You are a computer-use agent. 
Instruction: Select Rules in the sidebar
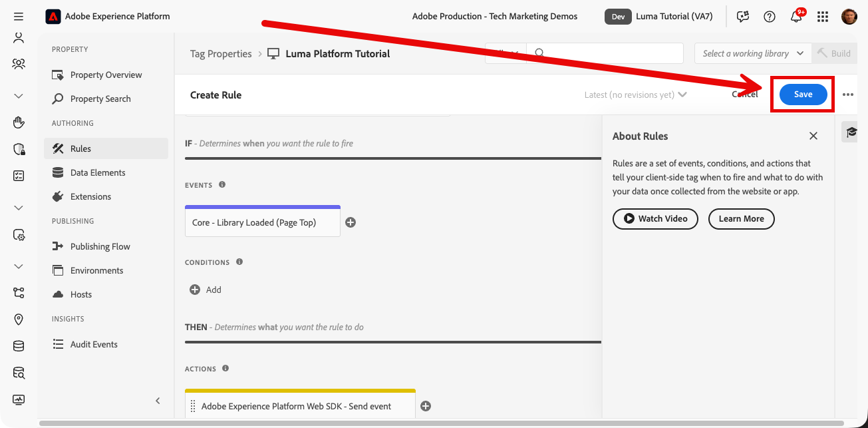click(106, 148)
